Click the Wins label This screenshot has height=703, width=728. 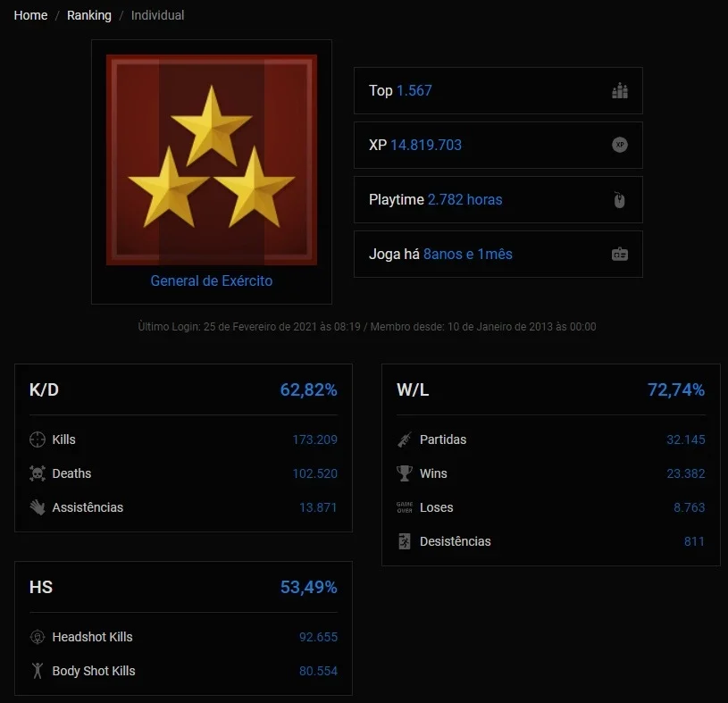433,473
